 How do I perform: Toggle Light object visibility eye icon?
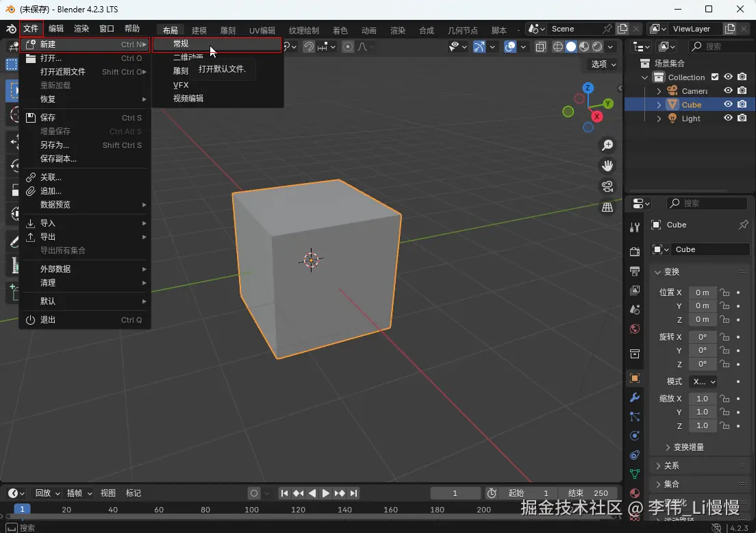click(729, 119)
